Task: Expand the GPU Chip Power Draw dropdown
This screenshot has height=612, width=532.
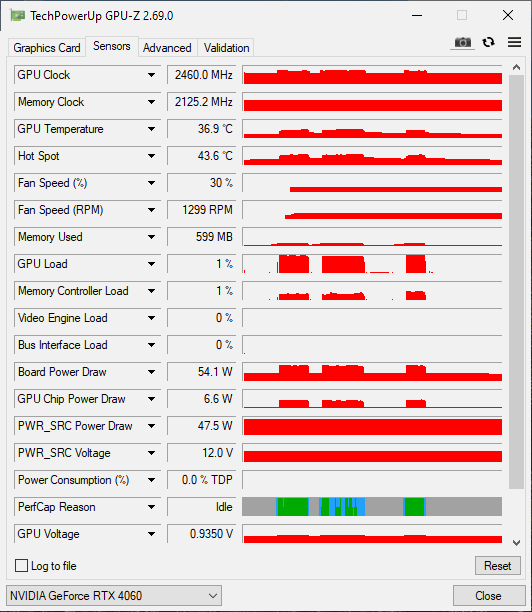Action: tap(151, 399)
